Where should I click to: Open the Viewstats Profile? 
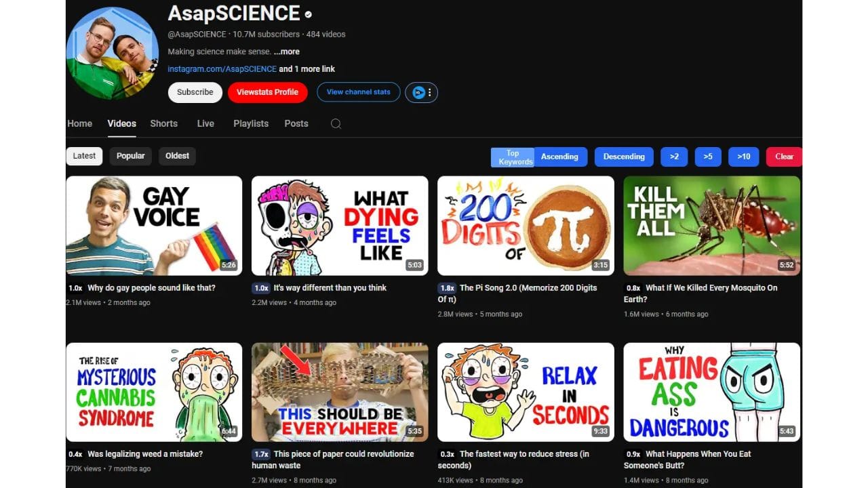coord(267,92)
